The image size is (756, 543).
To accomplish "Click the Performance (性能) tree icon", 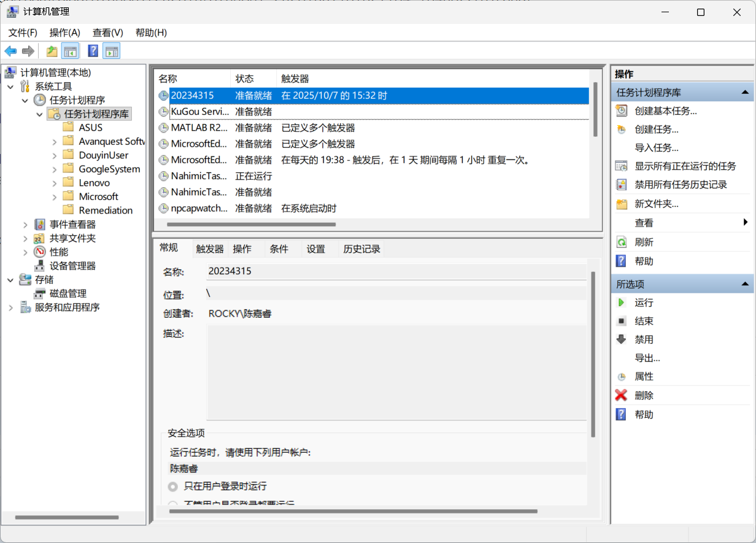I will coord(40,252).
